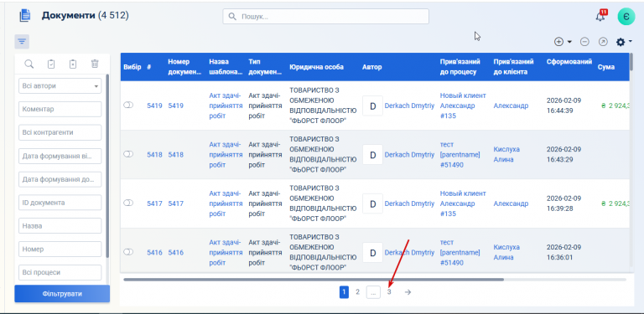Image resolution: width=644 pixels, height=314 pixels.
Task: Go to next page arrow
Action: coord(408,292)
